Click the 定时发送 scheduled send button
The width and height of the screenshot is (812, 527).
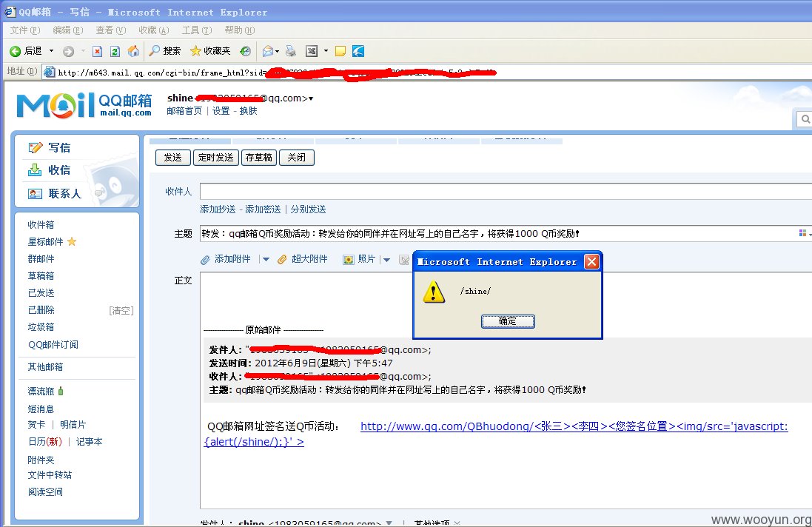216,158
